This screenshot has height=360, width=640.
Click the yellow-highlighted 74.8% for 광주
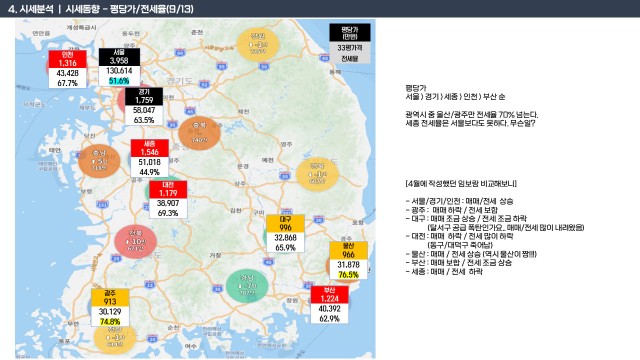click(110, 322)
